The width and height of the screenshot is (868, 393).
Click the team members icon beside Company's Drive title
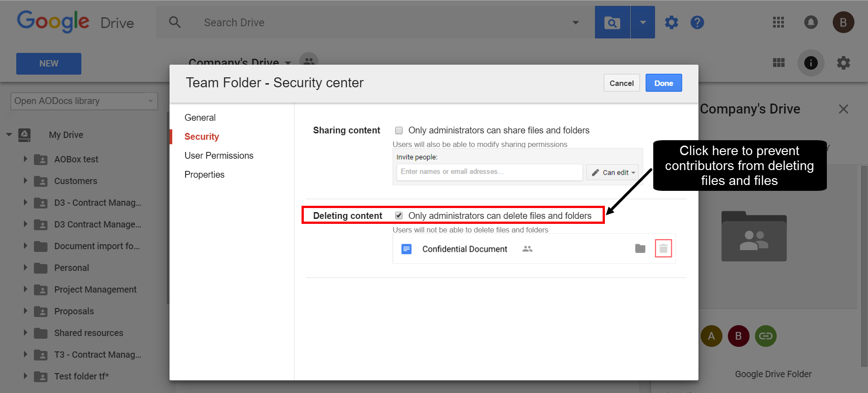coord(309,60)
